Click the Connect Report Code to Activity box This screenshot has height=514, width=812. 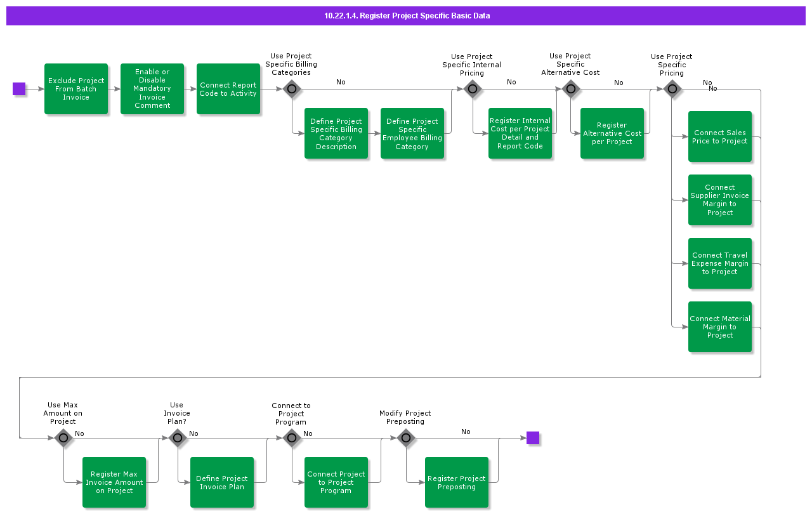pos(228,89)
